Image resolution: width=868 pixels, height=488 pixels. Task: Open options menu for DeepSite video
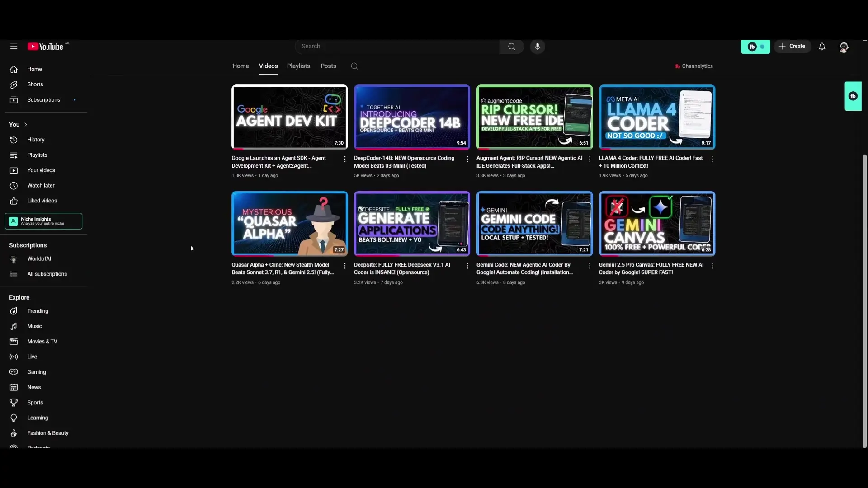(467, 266)
